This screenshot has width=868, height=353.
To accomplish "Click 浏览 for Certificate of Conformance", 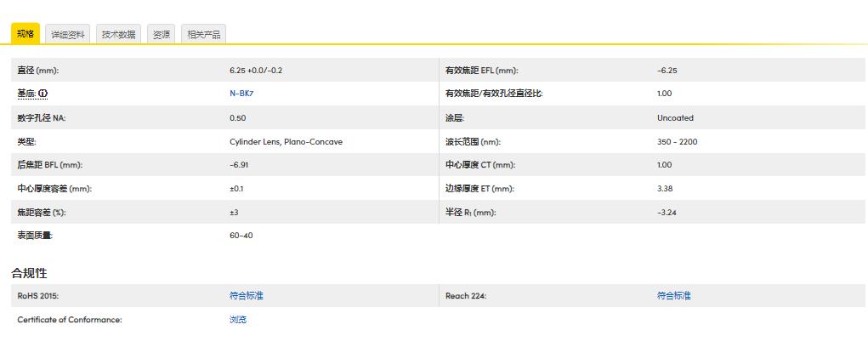I will pyautogui.click(x=238, y=320).
